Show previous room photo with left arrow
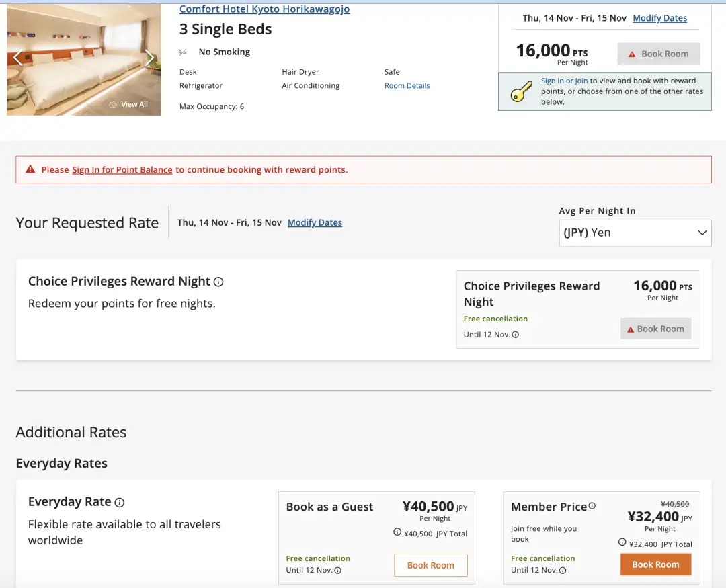 17,58
